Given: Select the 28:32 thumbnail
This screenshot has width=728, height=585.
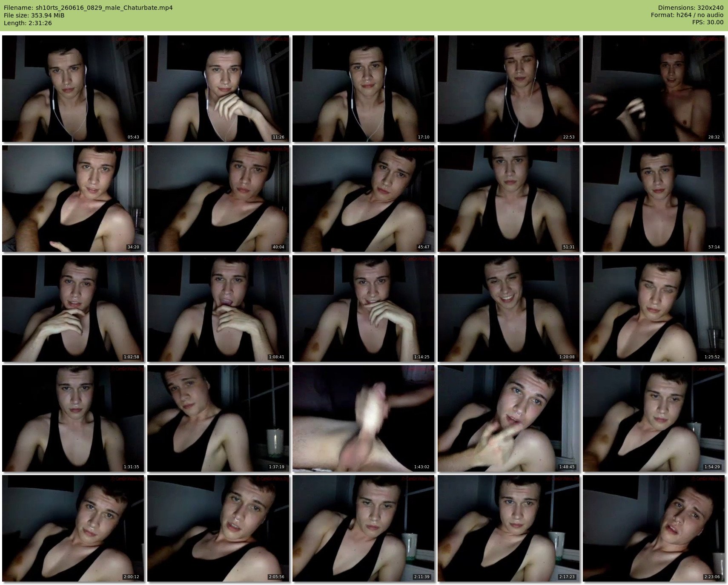Looking at the screenshot, I should 654,89.
